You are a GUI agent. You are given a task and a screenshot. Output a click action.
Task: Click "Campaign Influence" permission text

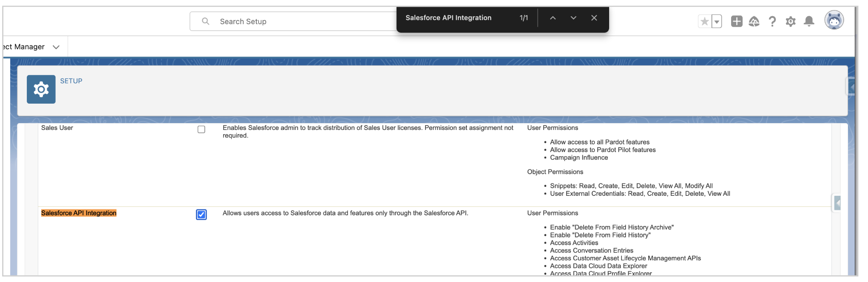tap(579, 158)
